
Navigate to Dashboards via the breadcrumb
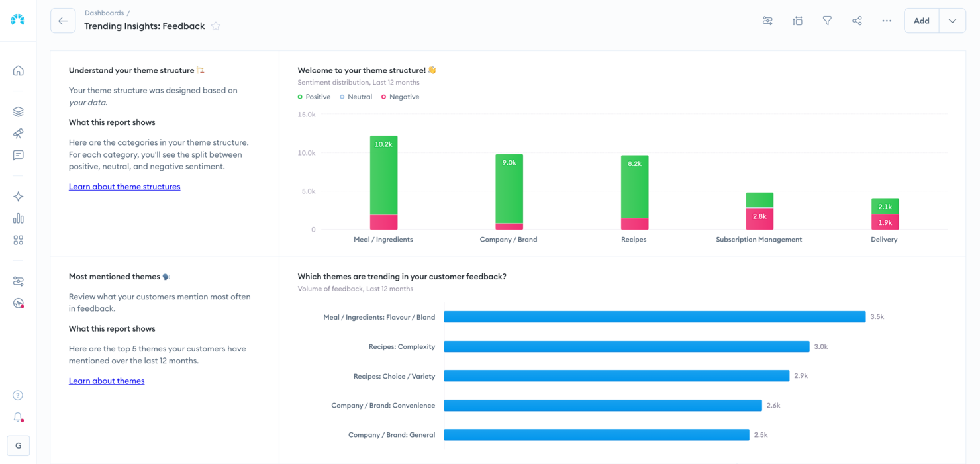[104, 12]
